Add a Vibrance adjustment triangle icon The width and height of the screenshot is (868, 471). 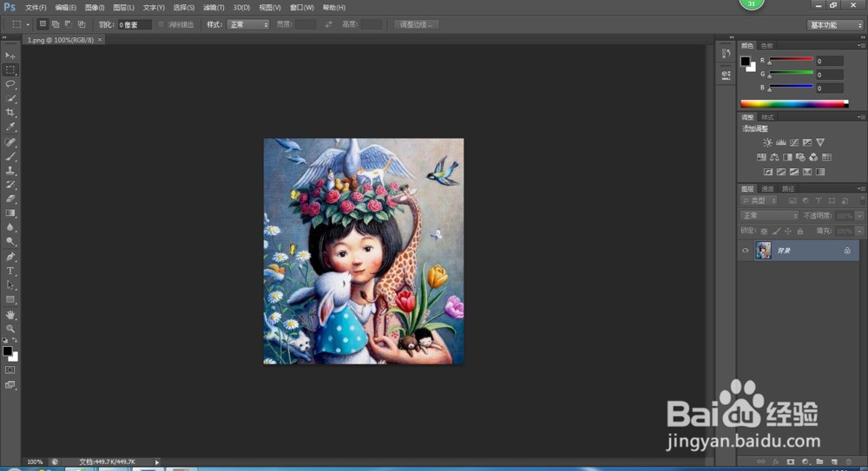pos(820,143)
